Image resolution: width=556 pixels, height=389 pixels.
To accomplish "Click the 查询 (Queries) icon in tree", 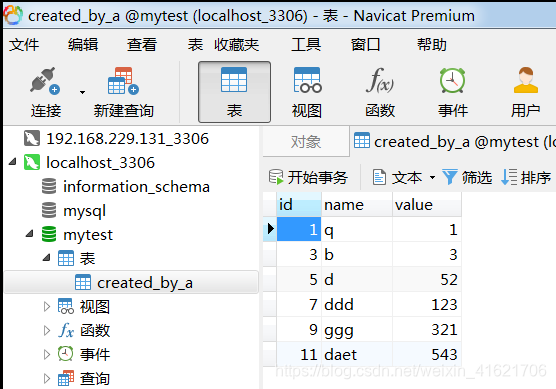I will click(66, 378).
